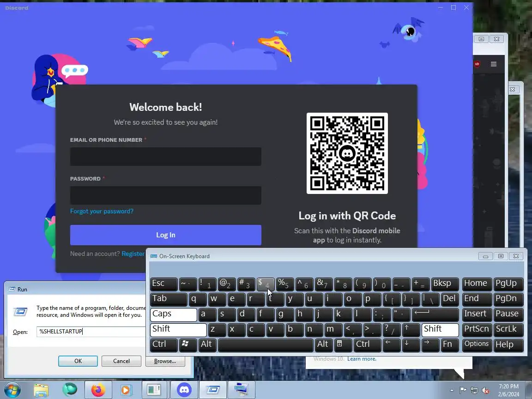Click the left arrow key
The width and height of the screenshot is (532, 399).
[x=392, y=345]
